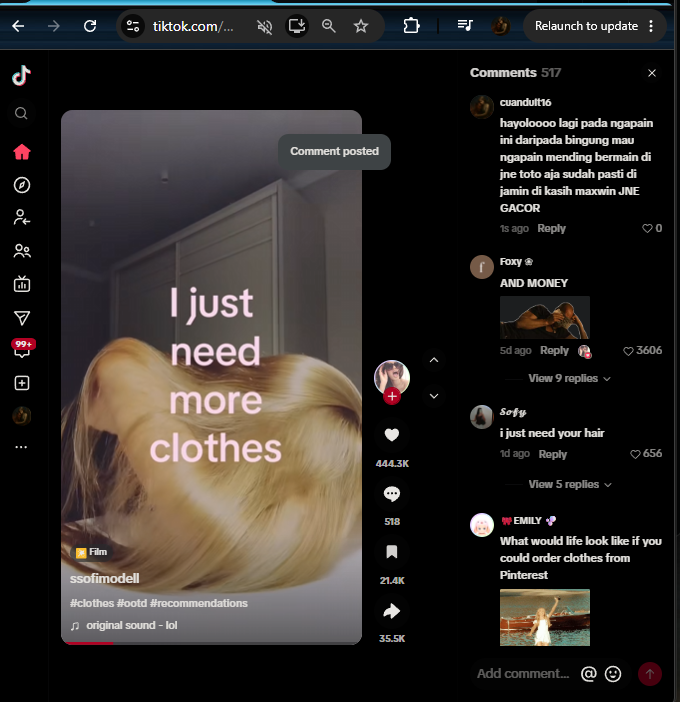The height and width of the screenshot is (702, 680).
Task: Click the tiktok.com address bar
Action: point(193,26)
